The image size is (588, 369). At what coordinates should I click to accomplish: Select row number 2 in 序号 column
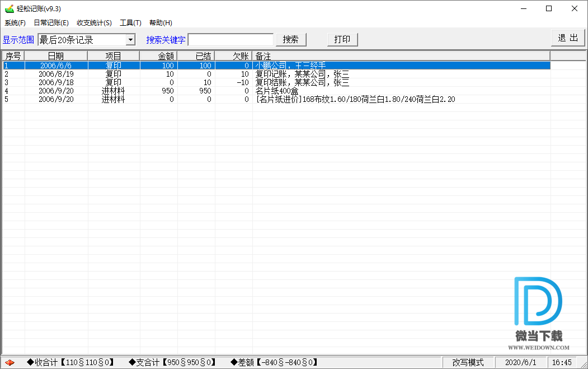[6, 74]
